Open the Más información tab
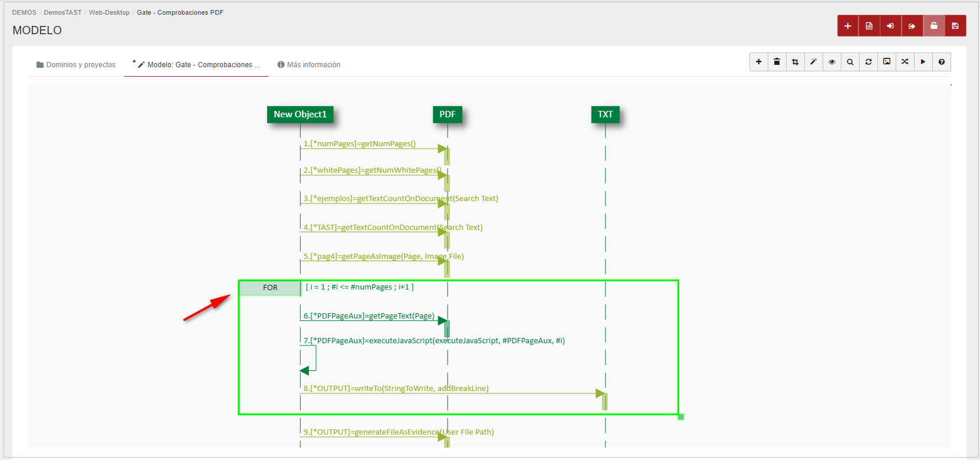This screenshot has width=980, height=460. 309,65
